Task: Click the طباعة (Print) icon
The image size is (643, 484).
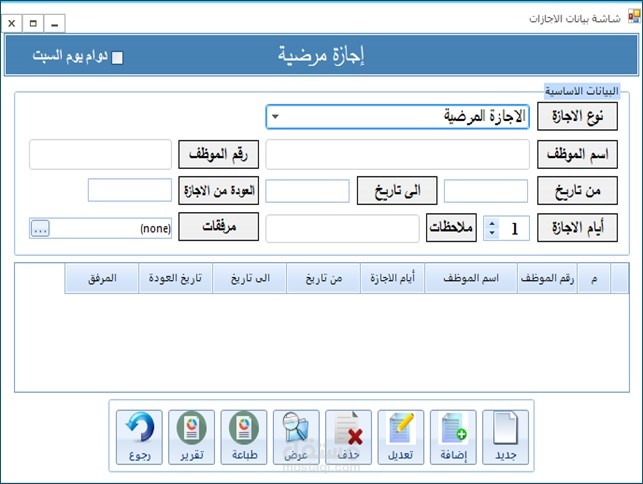Action: tap(244, 437)
